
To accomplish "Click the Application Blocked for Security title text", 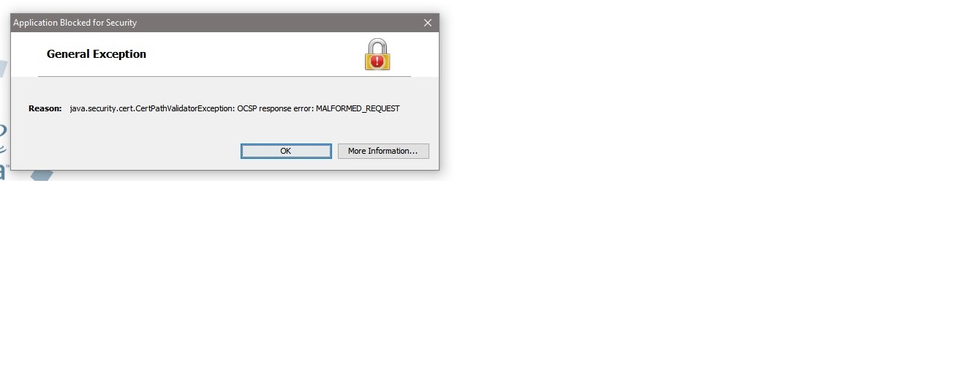I will tap(75, 23).
